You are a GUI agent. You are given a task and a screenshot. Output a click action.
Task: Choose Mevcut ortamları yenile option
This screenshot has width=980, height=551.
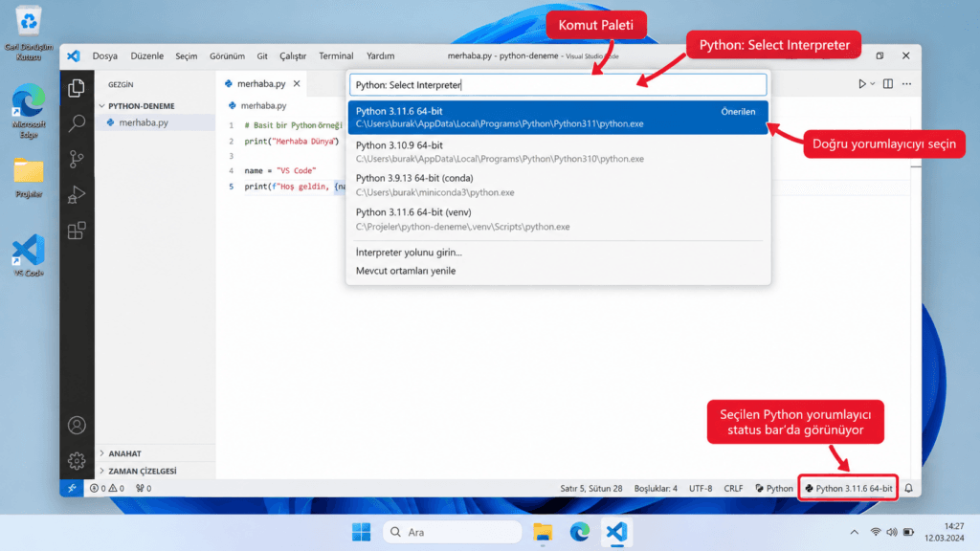558,271
